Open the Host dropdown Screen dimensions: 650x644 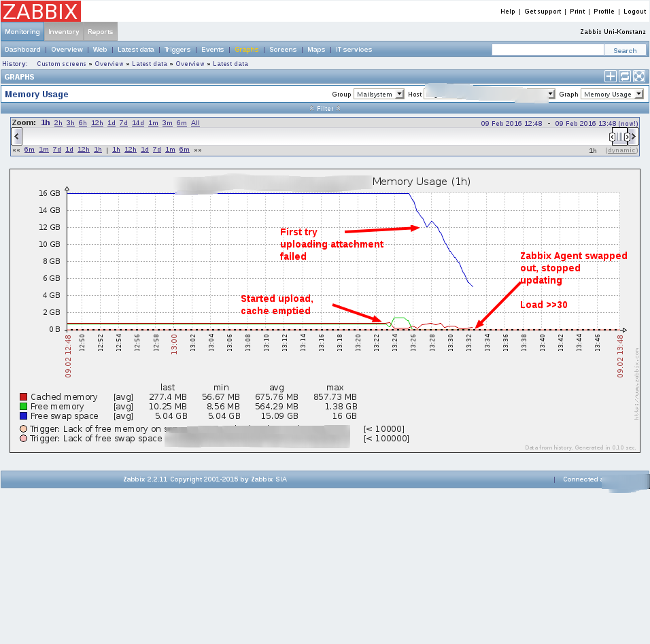490,95
